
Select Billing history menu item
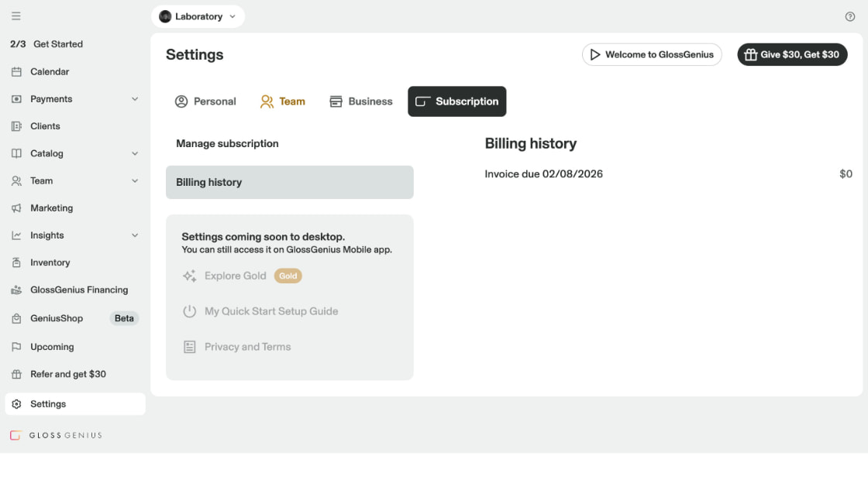click(290, 183)
